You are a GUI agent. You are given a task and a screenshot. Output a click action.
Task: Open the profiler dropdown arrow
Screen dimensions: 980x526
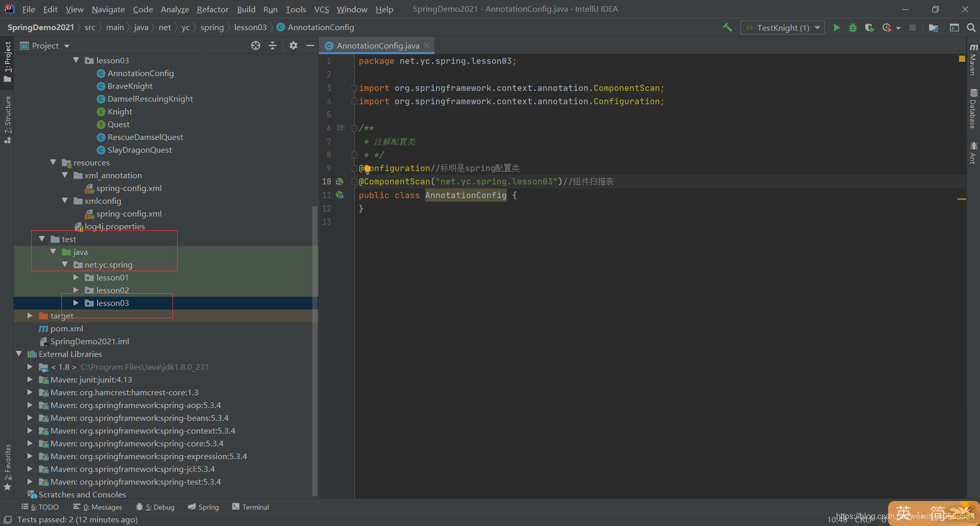pyautogui.click(x=898, y=28)
